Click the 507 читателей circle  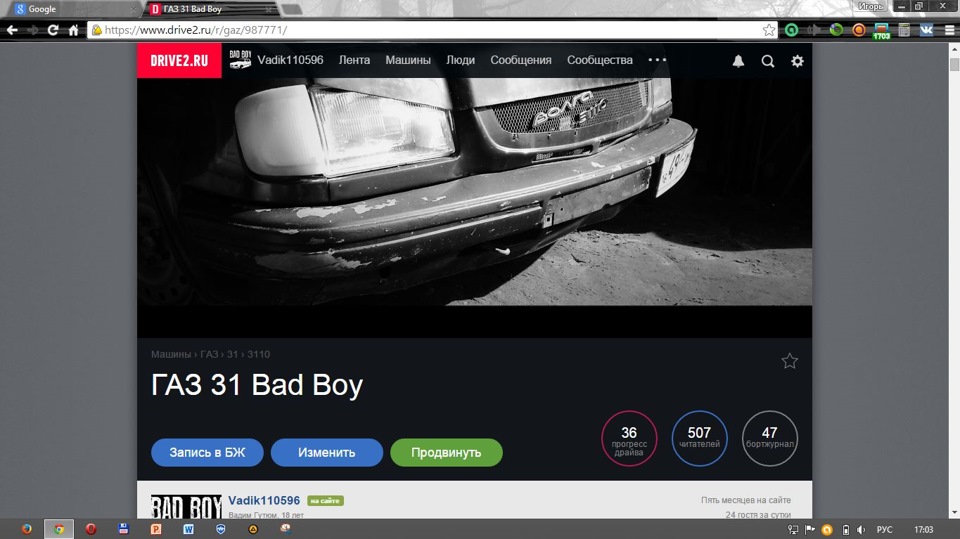coord(699,439)
